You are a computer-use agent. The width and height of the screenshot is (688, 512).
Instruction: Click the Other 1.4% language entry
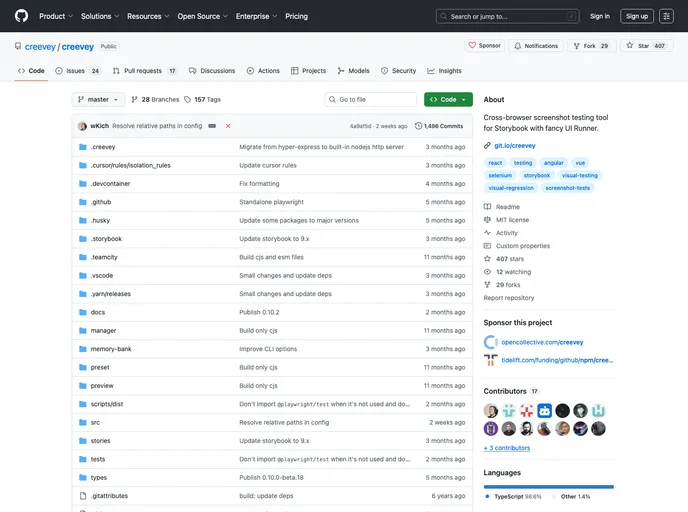click(572, 497)
